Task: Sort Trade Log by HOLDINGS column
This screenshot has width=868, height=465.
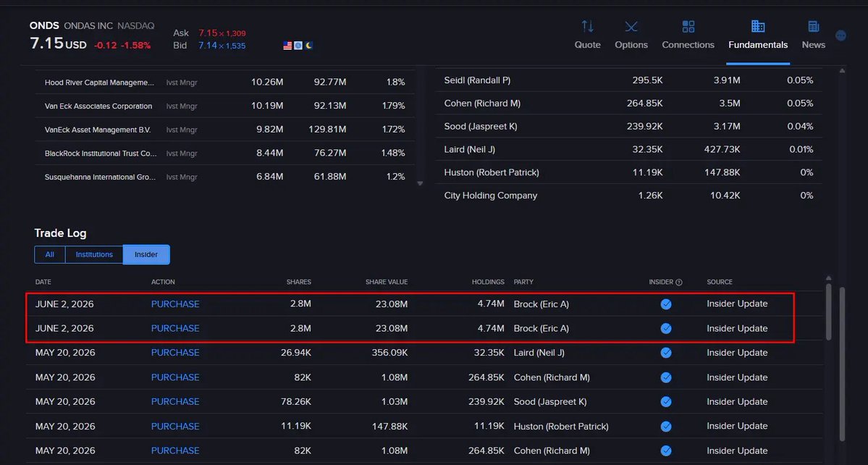Action: click(x=488, y=282)
